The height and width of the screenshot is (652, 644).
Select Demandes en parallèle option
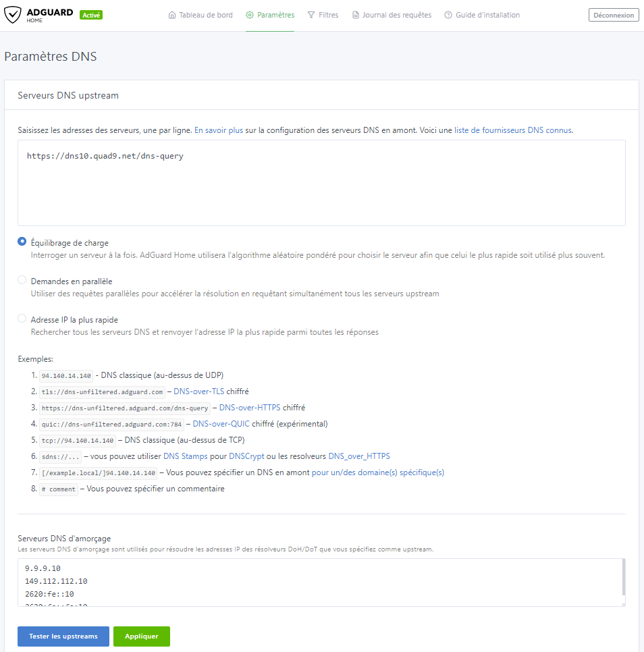(22, 280)
